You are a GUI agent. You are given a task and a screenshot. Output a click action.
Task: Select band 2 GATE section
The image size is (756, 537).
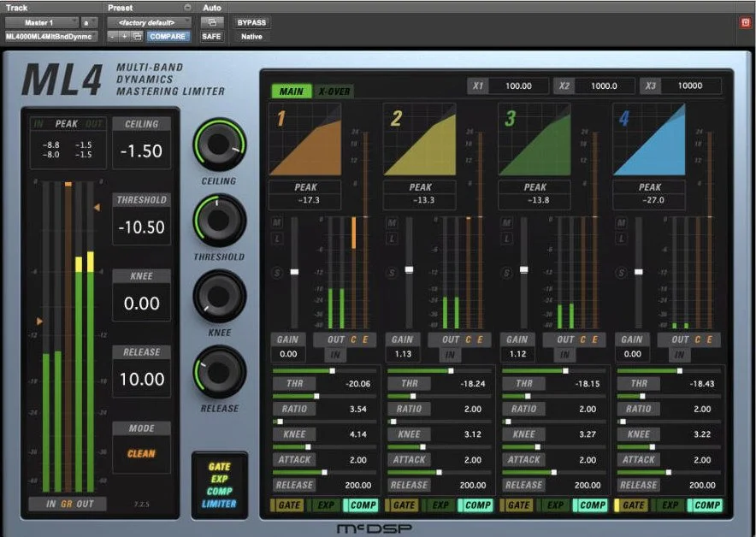coord(404,505)
